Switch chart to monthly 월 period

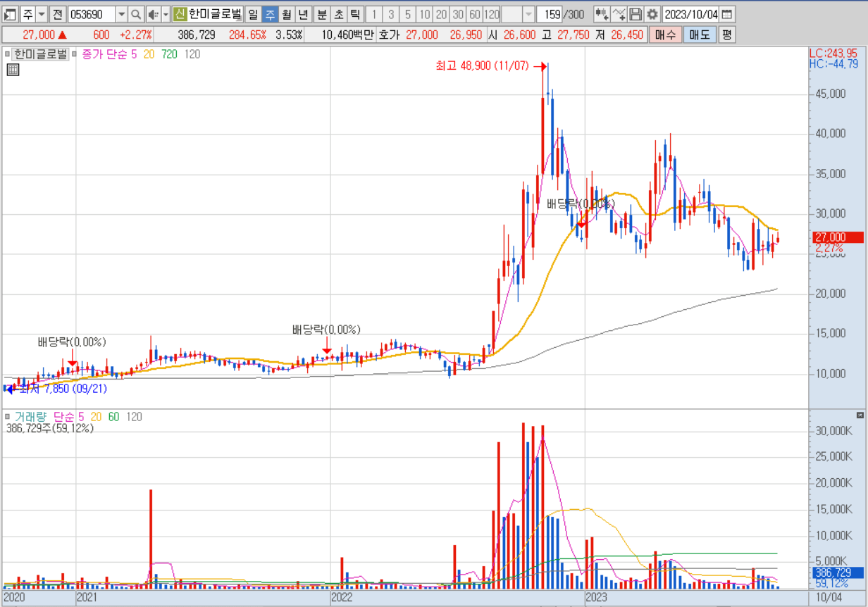coord(286,14)
